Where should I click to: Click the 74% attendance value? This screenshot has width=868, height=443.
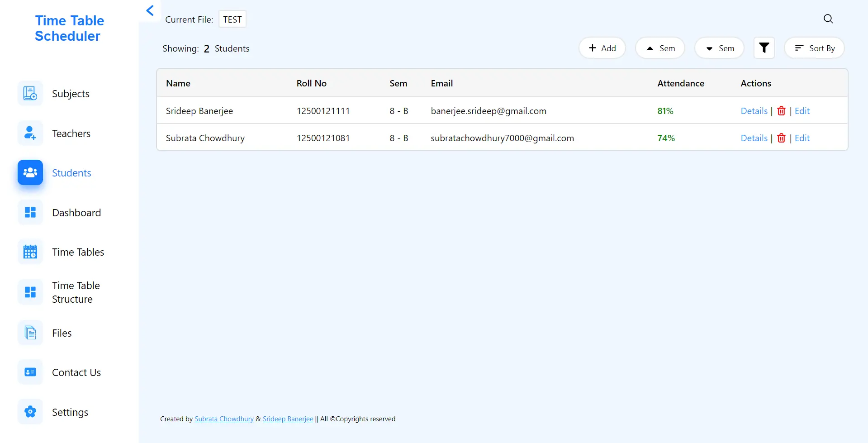click(666, 138)
